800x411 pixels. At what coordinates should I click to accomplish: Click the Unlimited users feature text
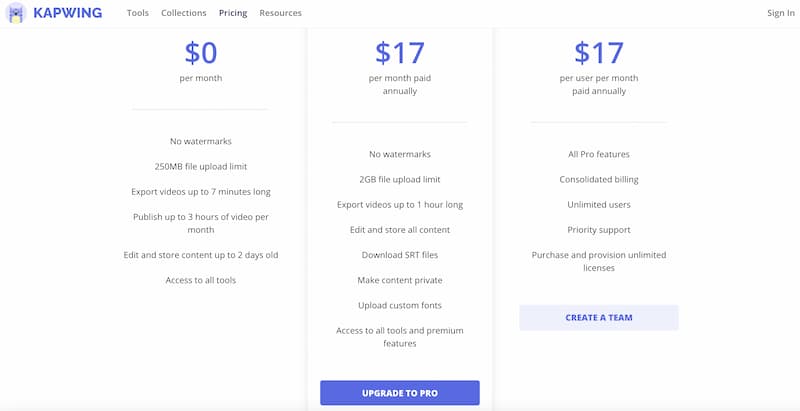coord(598,204)
